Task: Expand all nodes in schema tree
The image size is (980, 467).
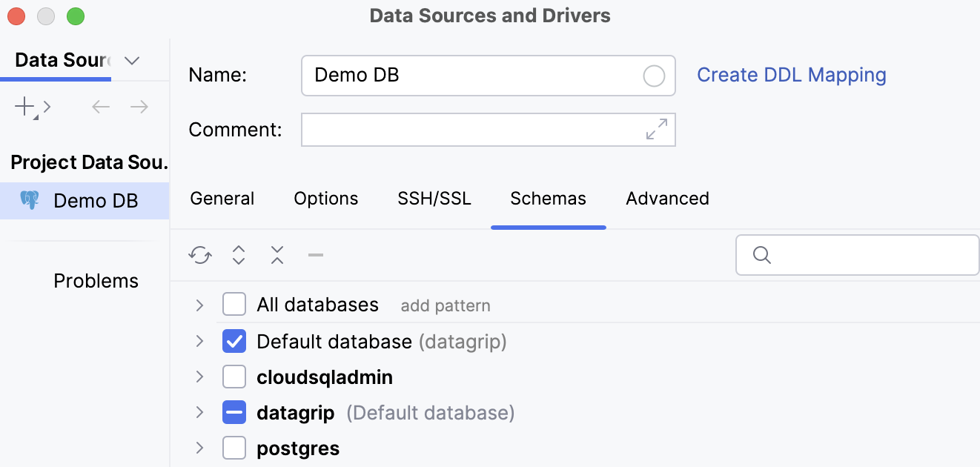Action: (x=238, y=254)
